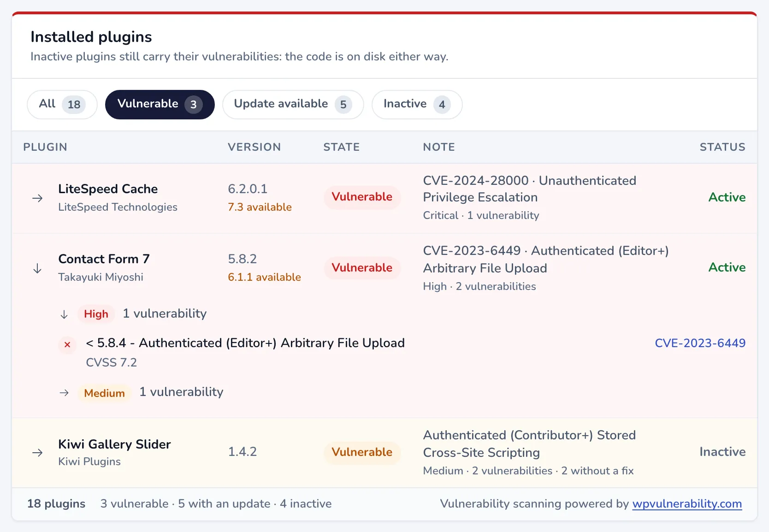Image resolution: width=769 pixels, height=532 pixels.
Task: Click the '< 5.8.4 - Authenticated (Editor+)' vulnerability title
Action: click(245, 343)
